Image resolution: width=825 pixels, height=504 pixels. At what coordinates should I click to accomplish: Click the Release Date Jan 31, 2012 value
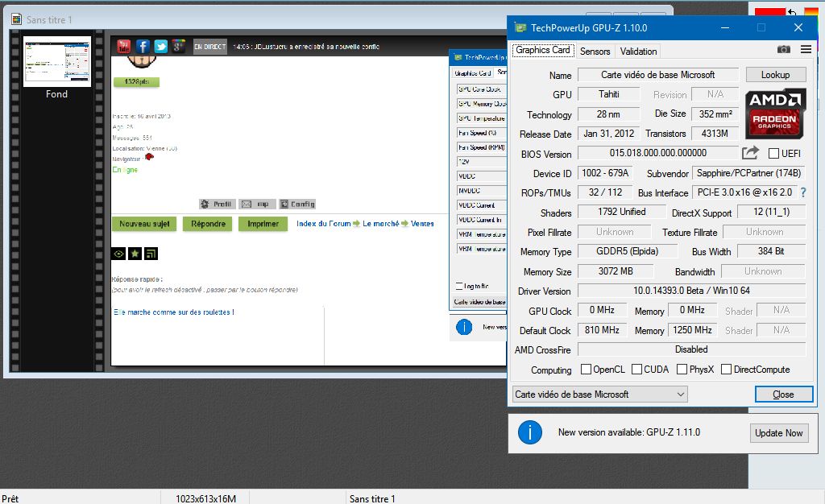[x=609, y=134]
